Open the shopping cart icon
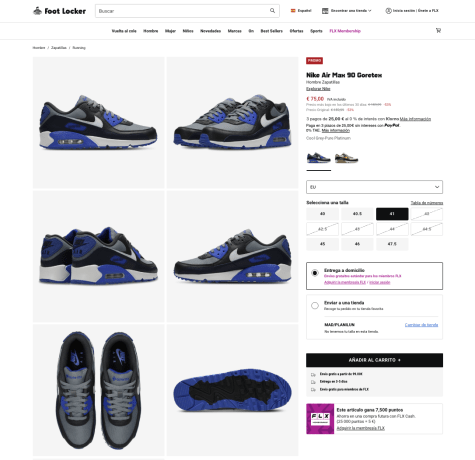This screenshot has height=460, width=475. [x=438, y=31]
